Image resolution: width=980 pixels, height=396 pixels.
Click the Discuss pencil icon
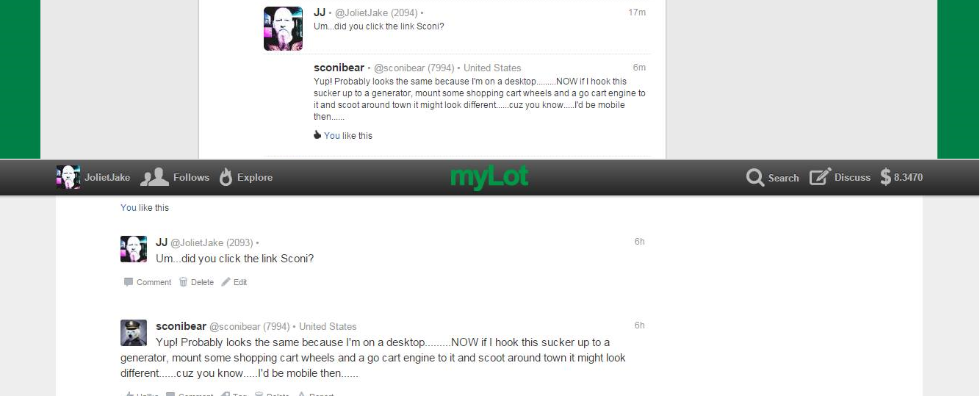[820, 177]
